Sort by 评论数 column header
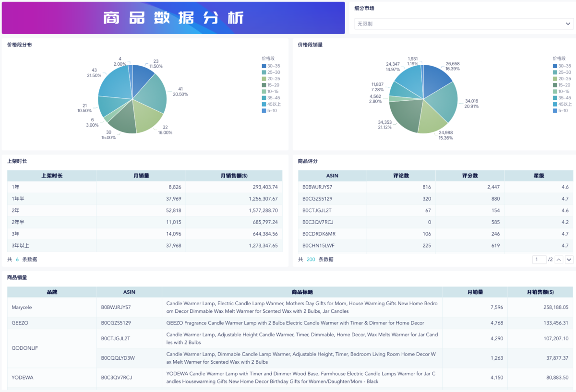 (401, 176)
